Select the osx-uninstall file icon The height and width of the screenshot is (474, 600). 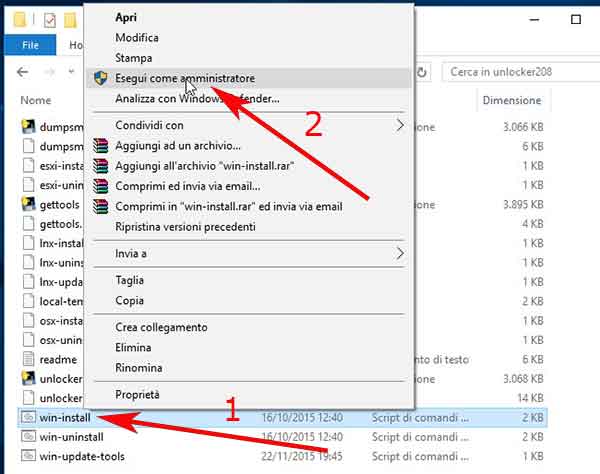pos(29,340)
